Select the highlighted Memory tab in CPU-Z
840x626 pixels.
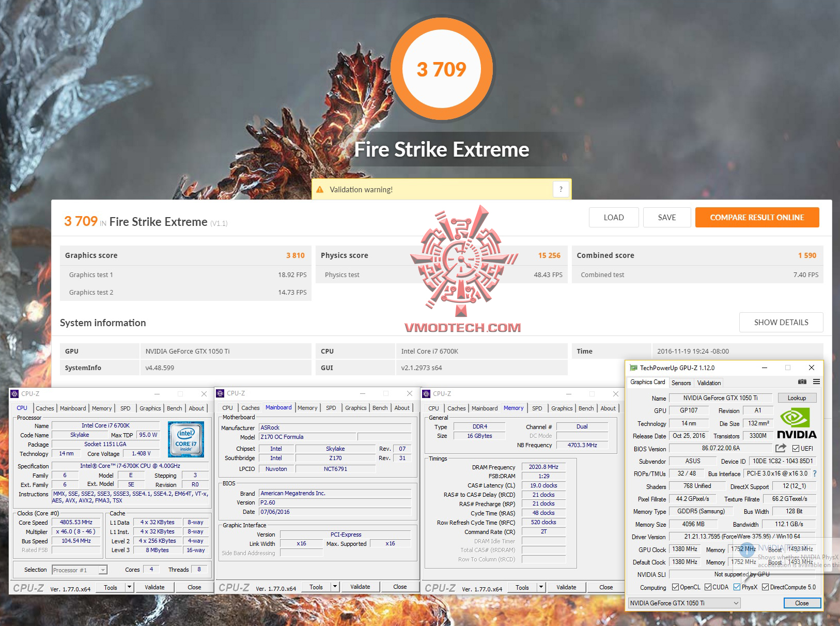[514, 408]
